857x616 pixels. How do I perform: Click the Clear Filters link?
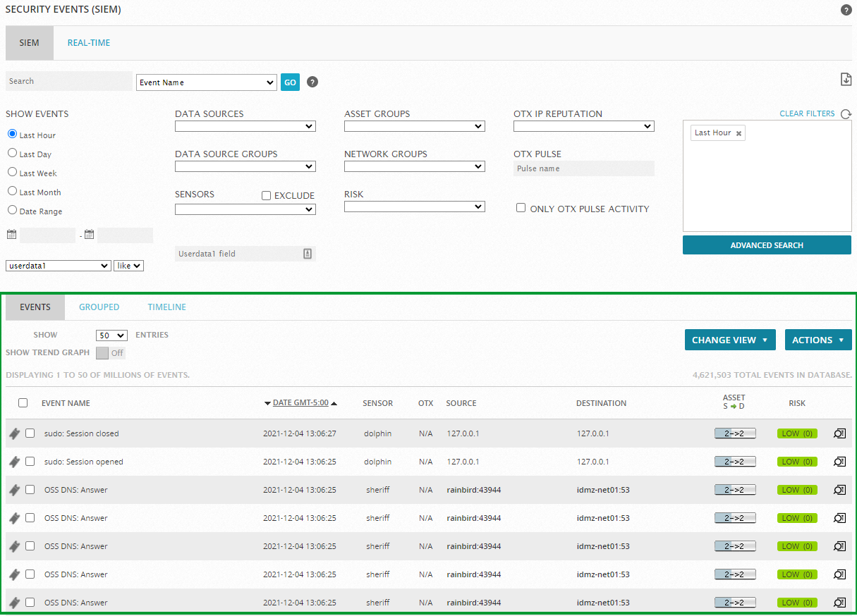click(806, 113)
